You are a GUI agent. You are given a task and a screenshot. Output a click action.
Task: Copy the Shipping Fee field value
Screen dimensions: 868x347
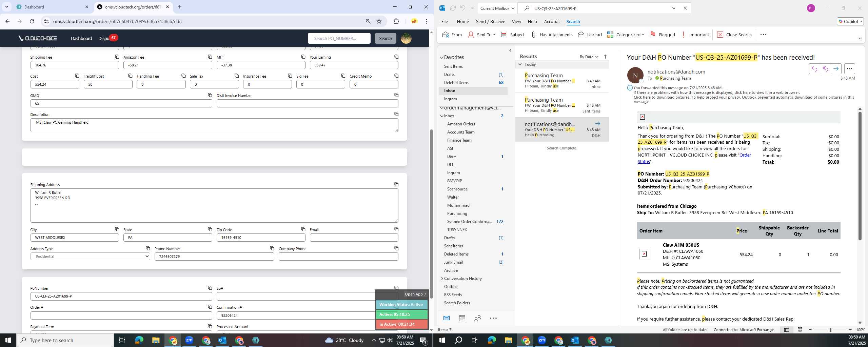click(117, 57)
